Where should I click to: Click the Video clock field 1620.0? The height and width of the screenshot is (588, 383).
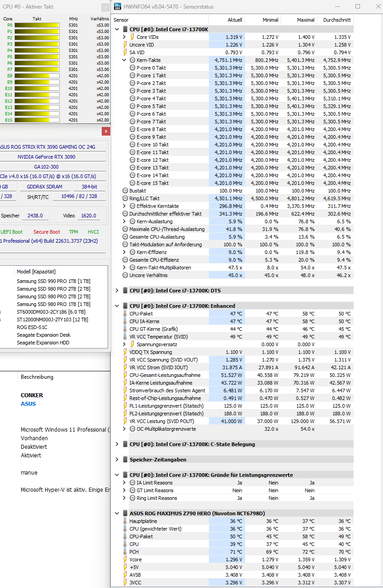coord(90,216)
